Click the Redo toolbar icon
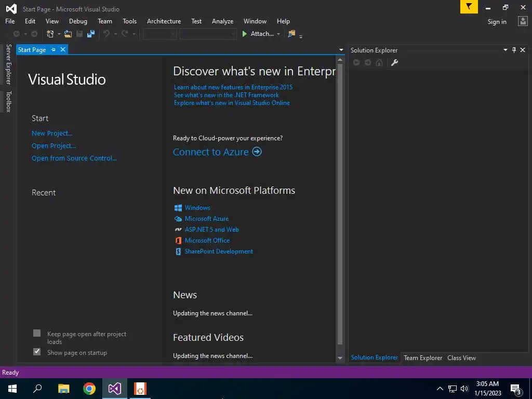 [x=125, y=34]
